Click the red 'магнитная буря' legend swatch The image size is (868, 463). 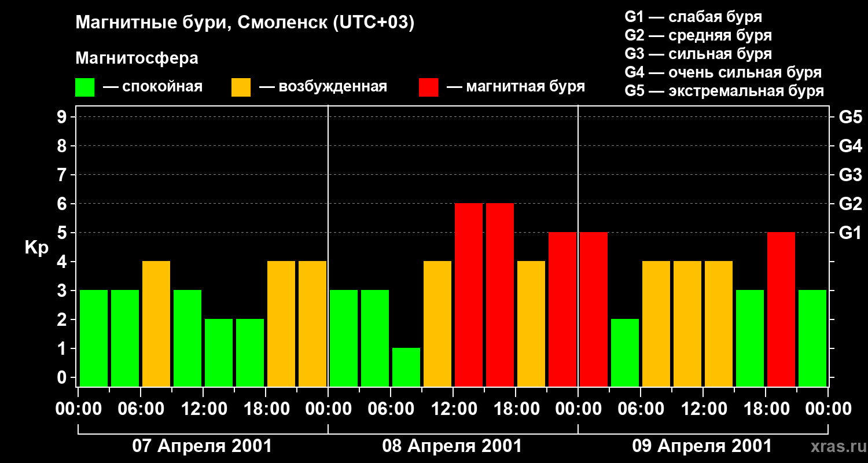point(428,87)
